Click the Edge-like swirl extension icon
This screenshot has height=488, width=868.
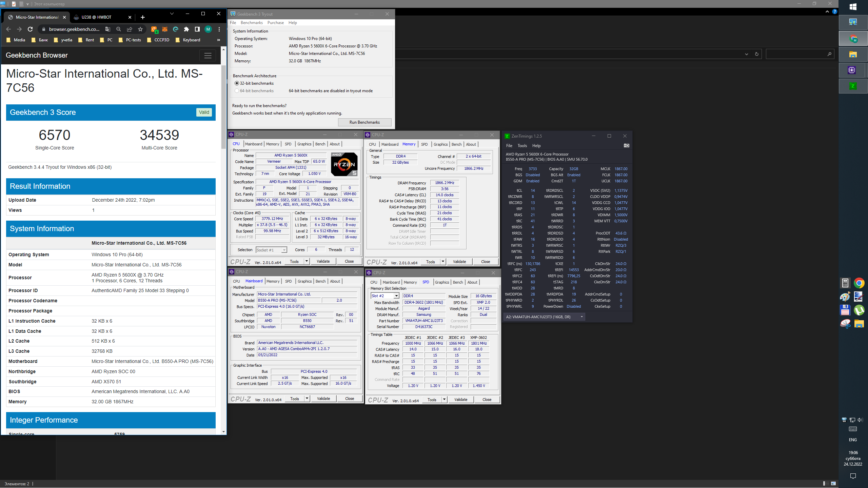(176, 29)
